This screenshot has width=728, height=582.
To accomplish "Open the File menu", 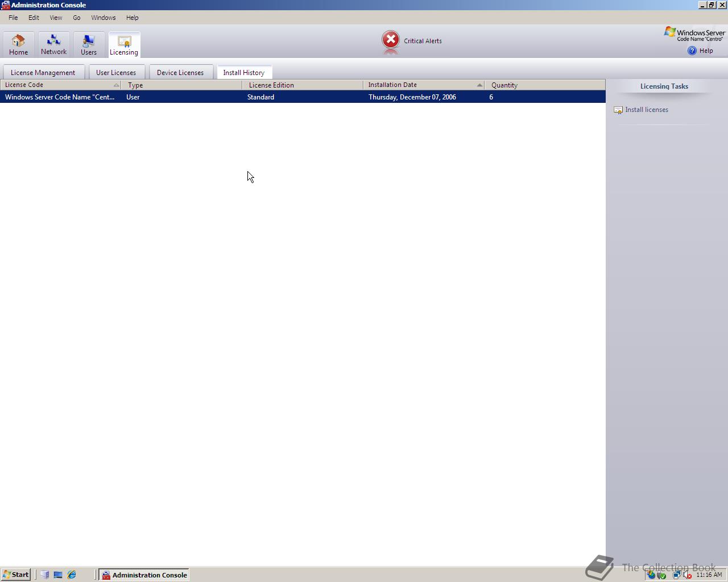I will [x=13, y=18].
